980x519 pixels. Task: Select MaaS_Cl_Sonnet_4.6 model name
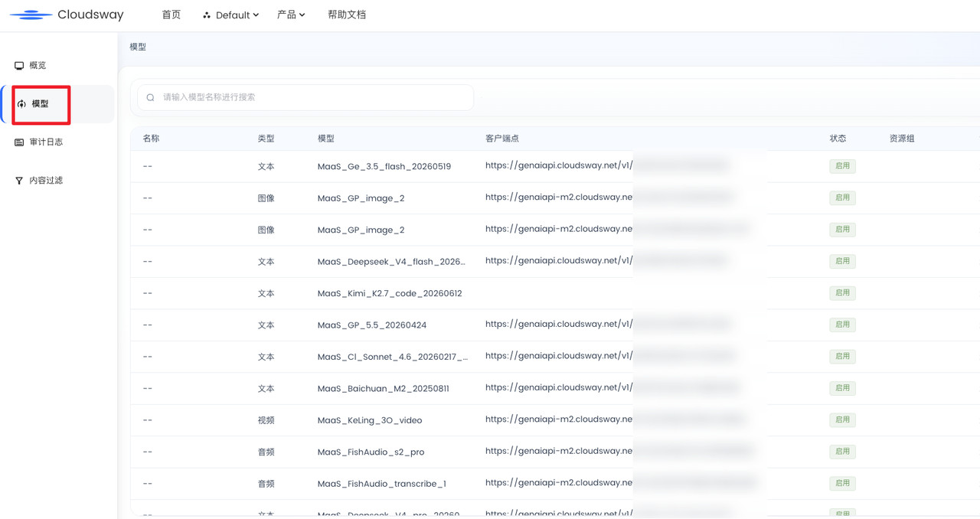pos(393,357)
